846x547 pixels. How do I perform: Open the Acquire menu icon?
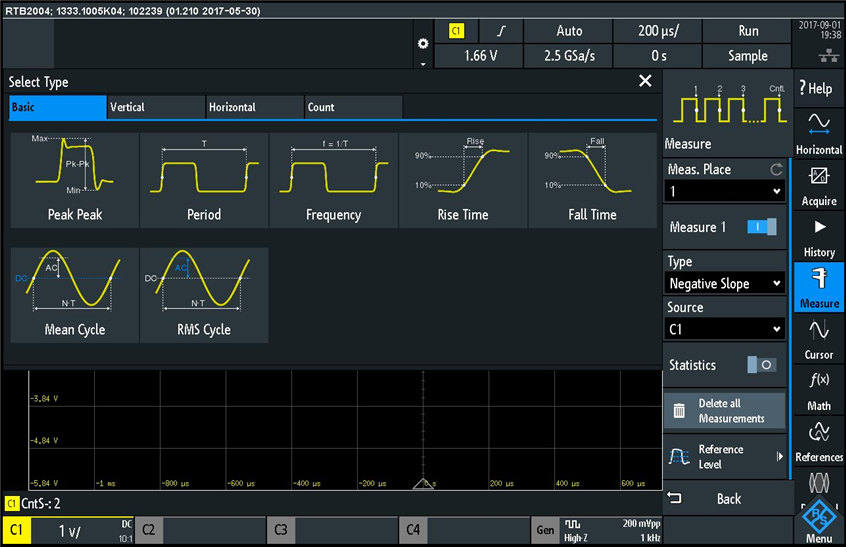point(818,185)
